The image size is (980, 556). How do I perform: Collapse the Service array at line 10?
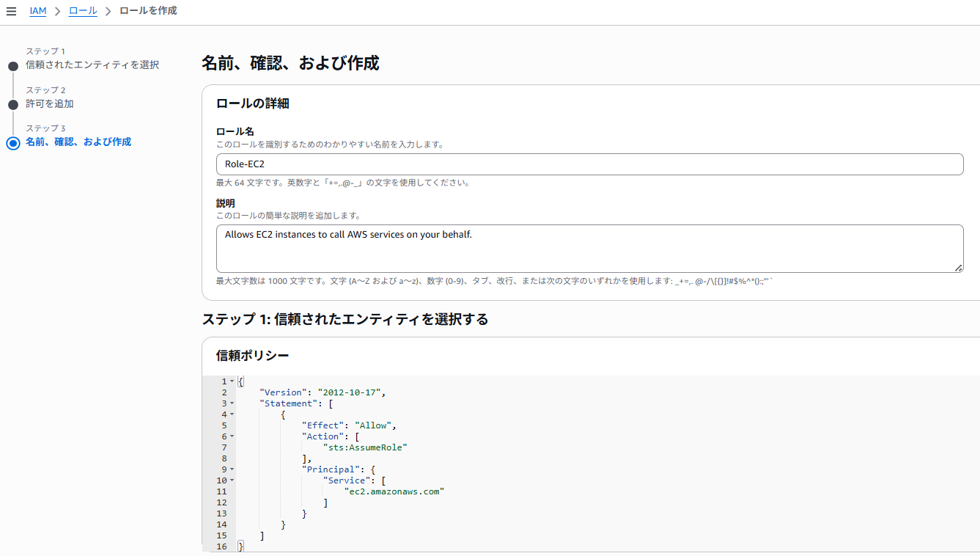[230, 480]
